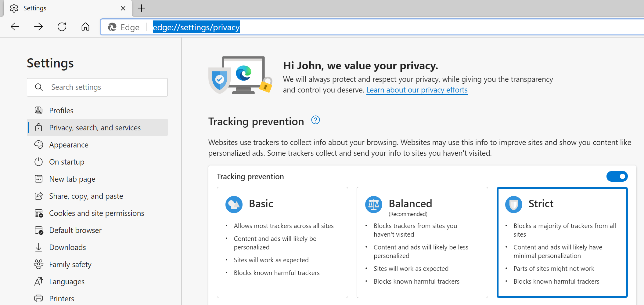Open the Learn about our privacy efforts link
The height and width of the screenshot is (305, 644).
coord(417,90)
